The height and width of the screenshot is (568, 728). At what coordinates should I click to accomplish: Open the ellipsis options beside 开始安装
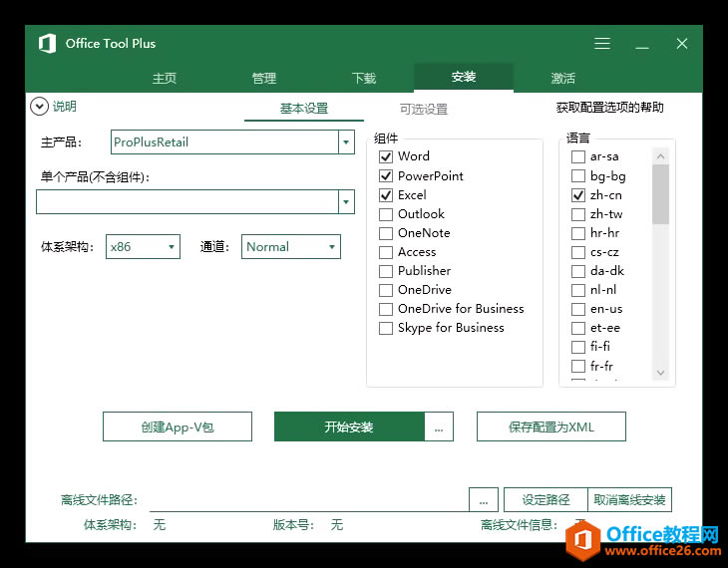tap(439, 426)
